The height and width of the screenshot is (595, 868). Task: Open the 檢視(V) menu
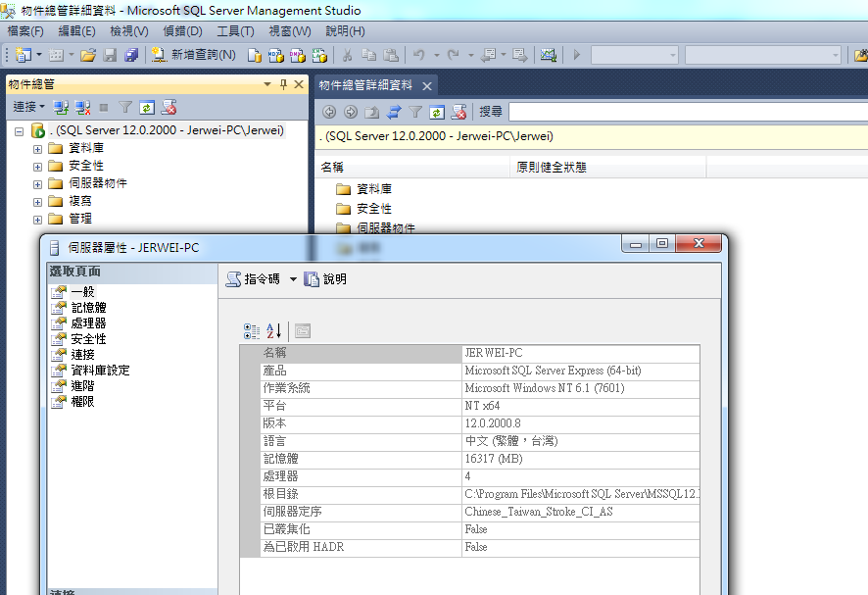[x=129, y=31]
